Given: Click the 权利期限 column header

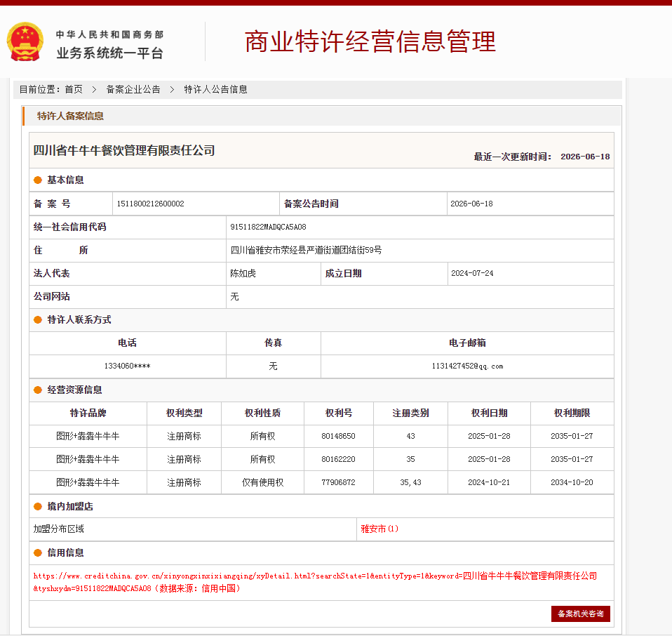Looking at the screenshot, I should point(572,413).
